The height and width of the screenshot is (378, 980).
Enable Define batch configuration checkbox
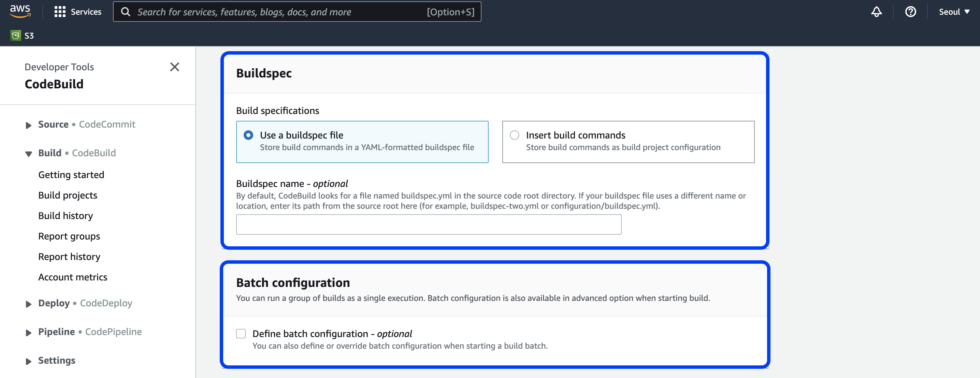click(x=241, y=334)
